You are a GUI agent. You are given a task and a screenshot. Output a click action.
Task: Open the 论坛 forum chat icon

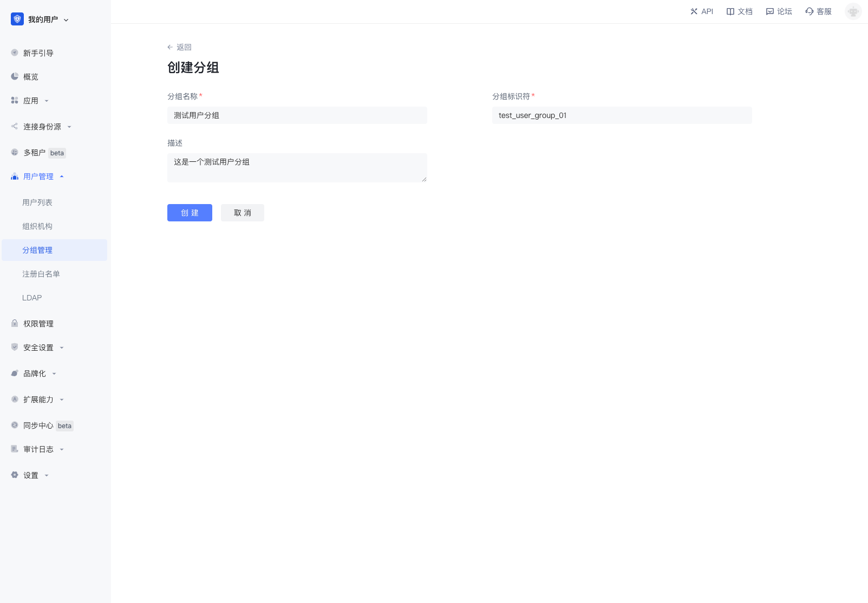point(769,11)
